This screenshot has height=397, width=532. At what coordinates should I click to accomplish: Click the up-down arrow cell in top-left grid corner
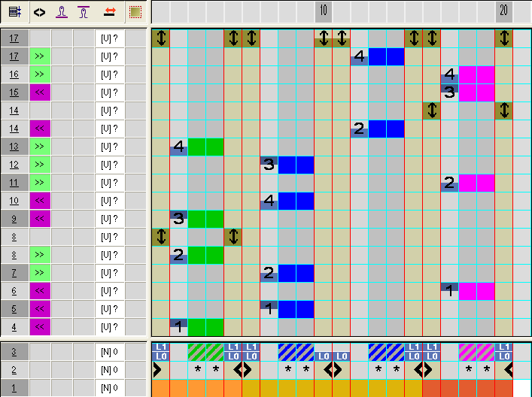(x=160, y=38)
